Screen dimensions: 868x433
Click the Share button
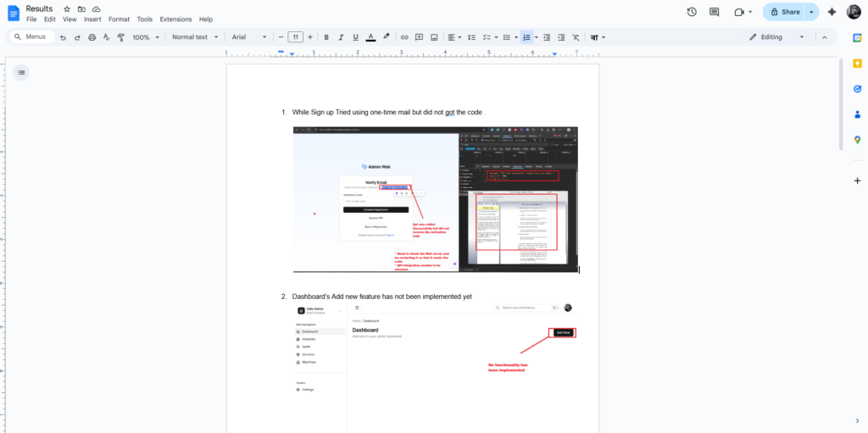(x=784, y=12)
